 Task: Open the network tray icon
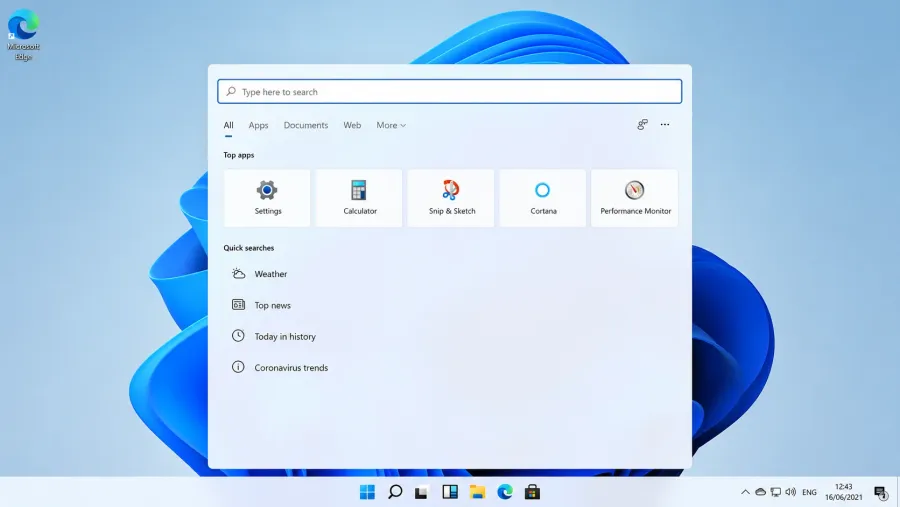[x=776, y=492]
